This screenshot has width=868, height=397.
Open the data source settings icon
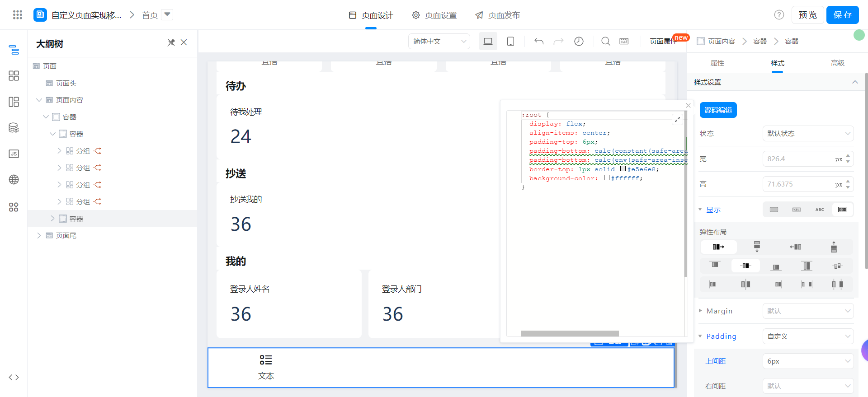(14, 128)
